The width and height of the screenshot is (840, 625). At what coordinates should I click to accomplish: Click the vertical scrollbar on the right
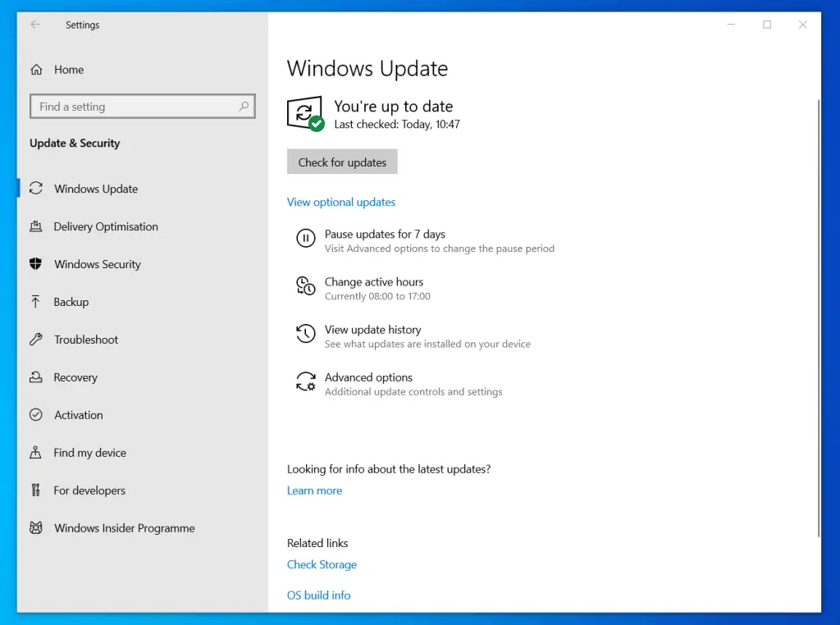(x=818, y=317)
